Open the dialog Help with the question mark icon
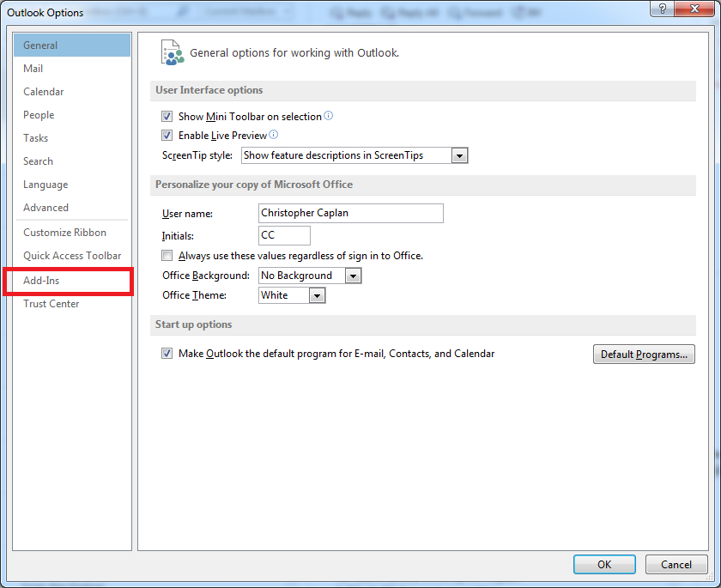The width and height of the screenshot is (721, 588). (x=660, y=9)
